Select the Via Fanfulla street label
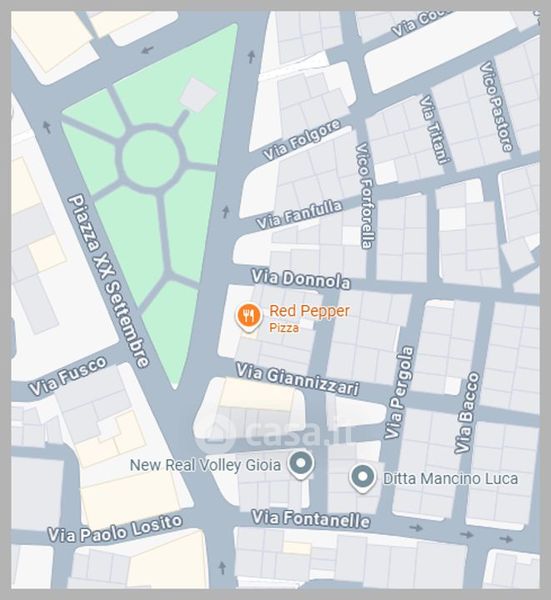The image size is (551, 600). click(299, 215)
